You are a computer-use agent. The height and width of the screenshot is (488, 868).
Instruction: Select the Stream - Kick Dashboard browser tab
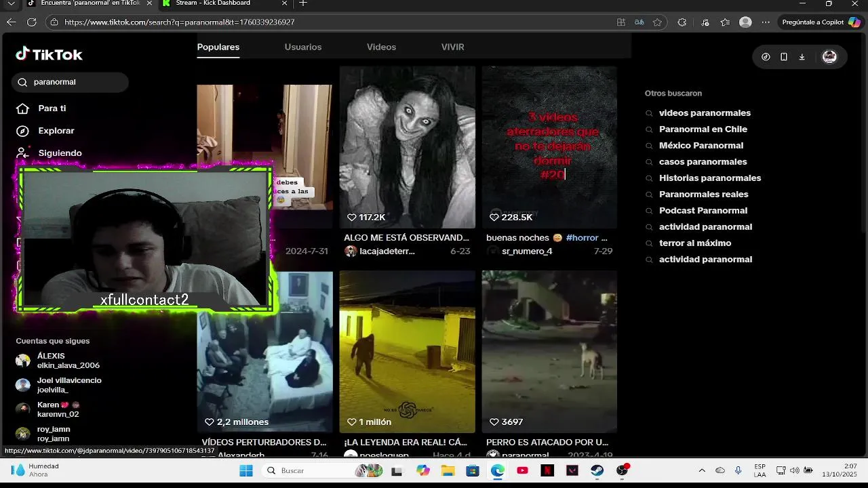point(224,3)
